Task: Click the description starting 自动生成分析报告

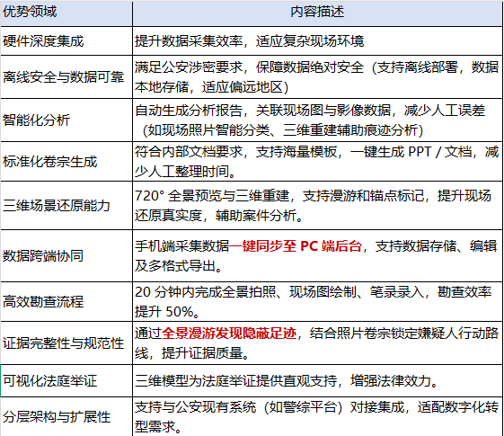Action: point(317,120)
